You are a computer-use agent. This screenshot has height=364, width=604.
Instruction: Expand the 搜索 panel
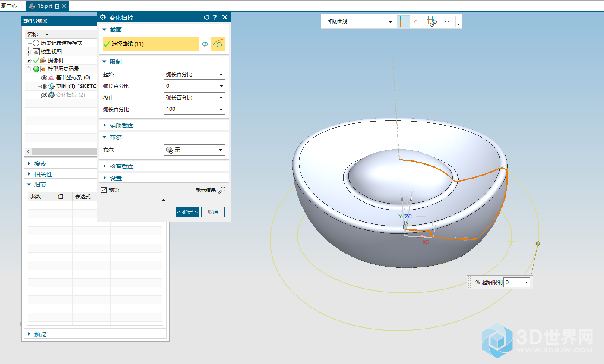[29, 164]
